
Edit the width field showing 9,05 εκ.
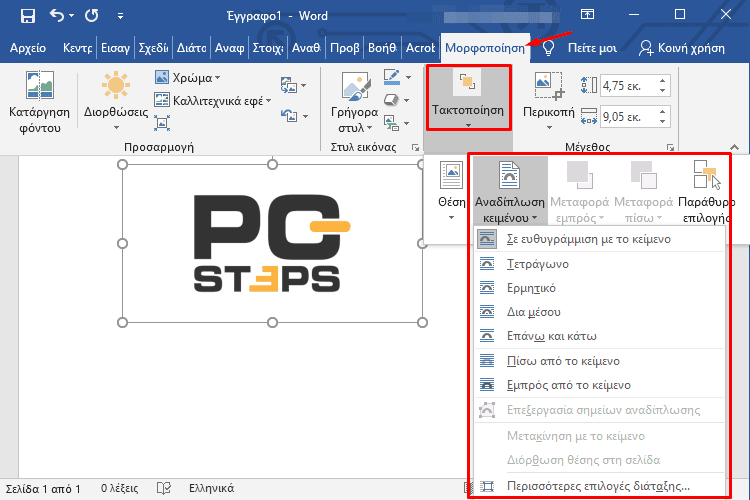pos(628,117)
